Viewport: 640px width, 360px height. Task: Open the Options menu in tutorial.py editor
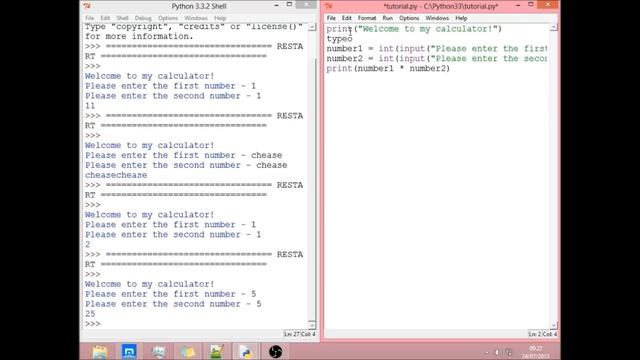tap(409, 18)
